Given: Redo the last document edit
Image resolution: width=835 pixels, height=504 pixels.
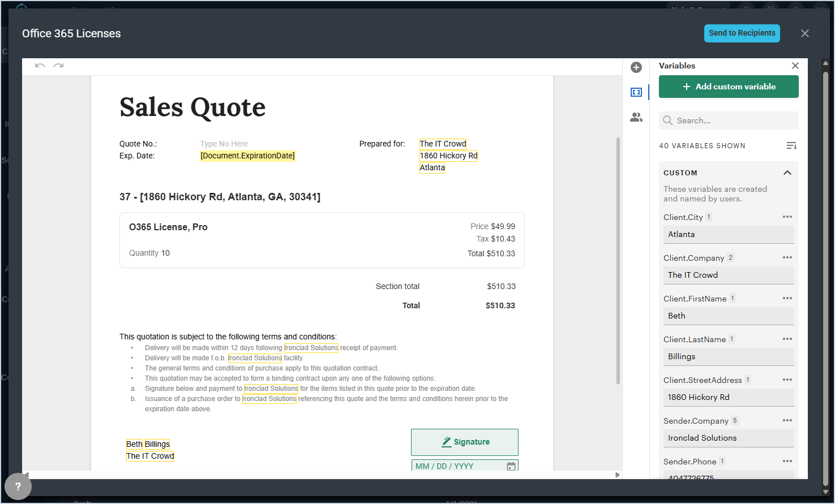Looking at the screenshot, I should point(58,66).
